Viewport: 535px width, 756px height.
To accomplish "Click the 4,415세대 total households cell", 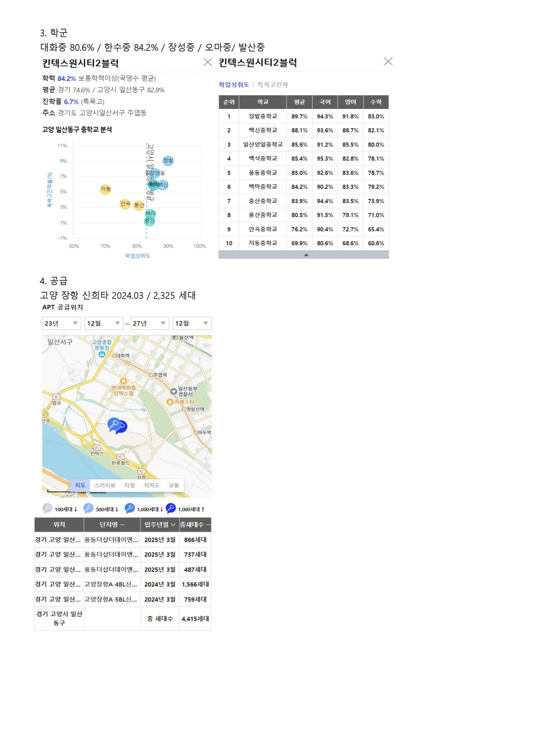I will (x=195, y=619).
